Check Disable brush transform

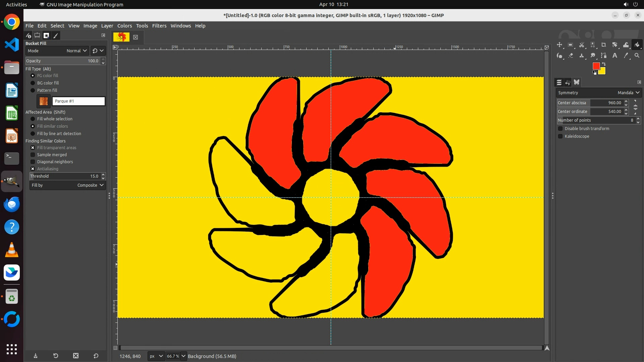point(560,129)
